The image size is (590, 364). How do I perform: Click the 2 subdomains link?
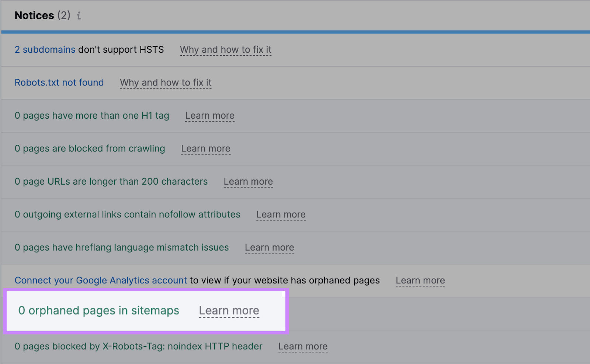[x=45, y=49]
